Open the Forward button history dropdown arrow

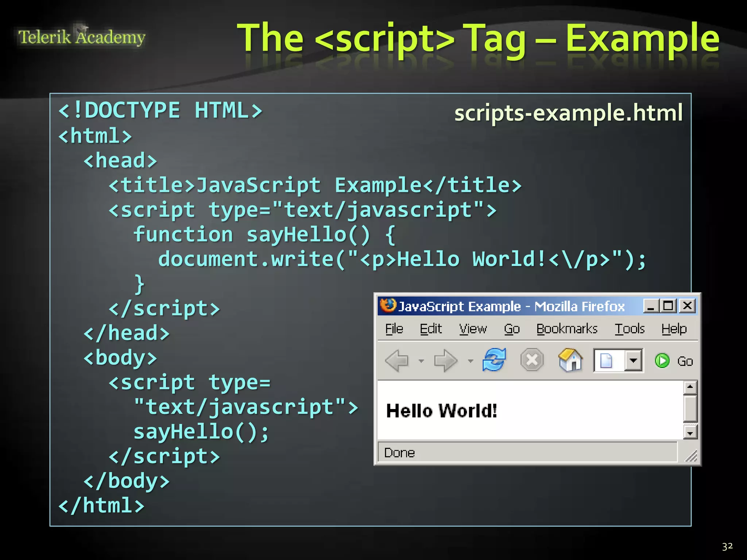click(471, 361)
